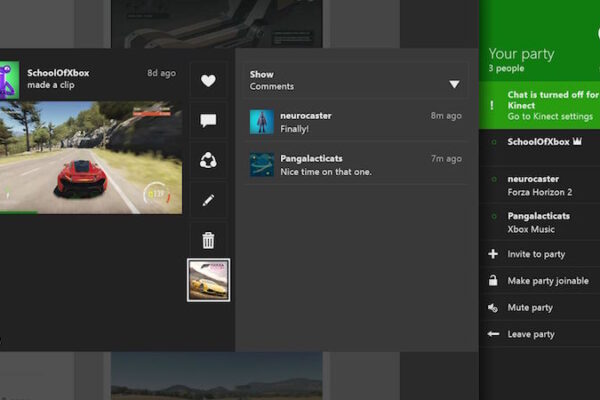600x400 pixels.
Task: Expand the Show Comments dropdown arrow
Action: click(454, 84)
